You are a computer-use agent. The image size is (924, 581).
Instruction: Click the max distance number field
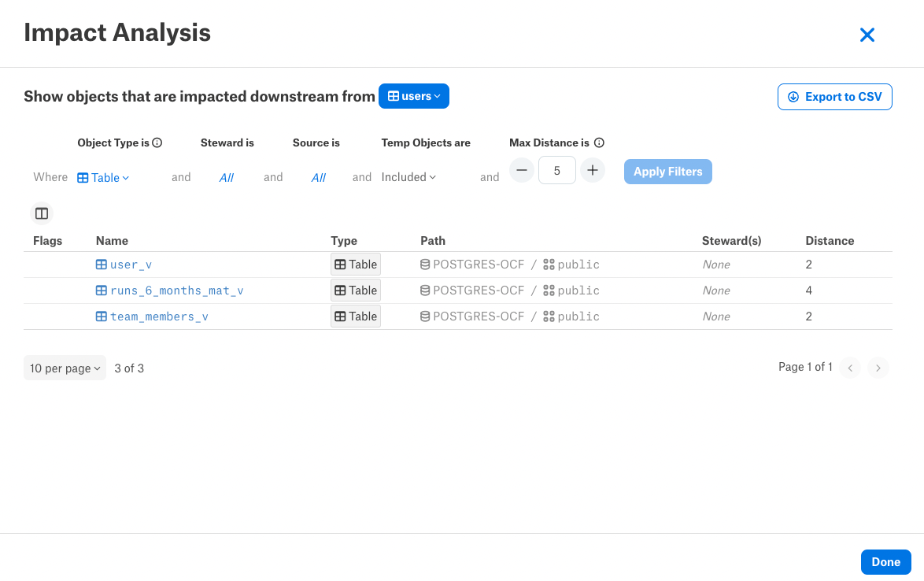557,170
